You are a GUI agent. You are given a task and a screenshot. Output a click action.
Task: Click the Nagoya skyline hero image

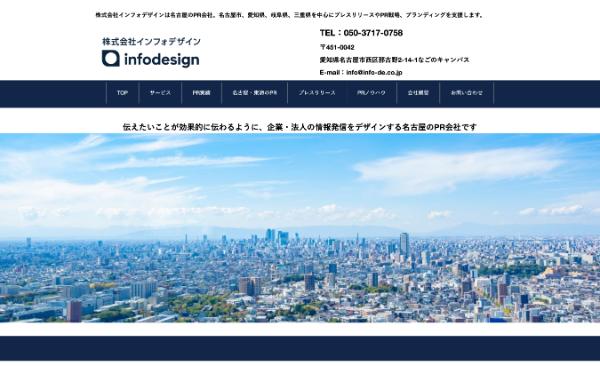click(x=300, y=228)
